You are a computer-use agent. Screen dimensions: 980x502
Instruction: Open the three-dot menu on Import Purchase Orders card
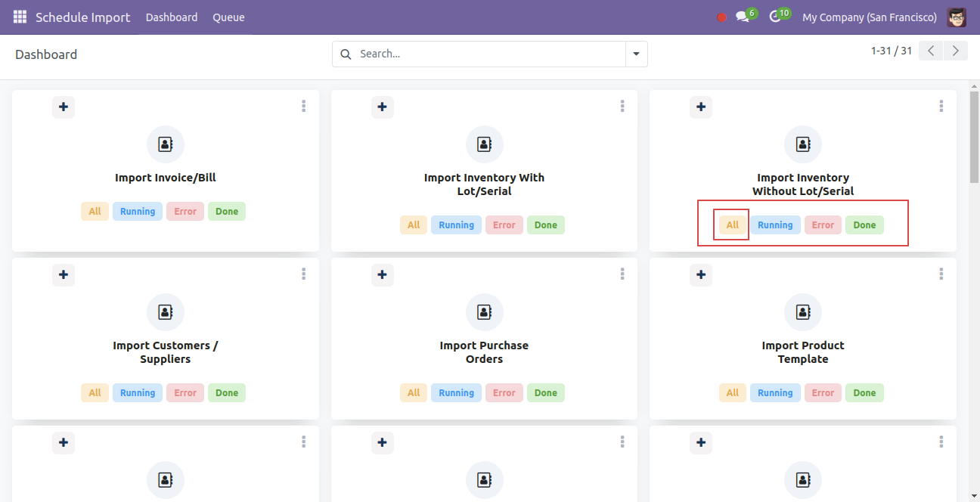622,274
